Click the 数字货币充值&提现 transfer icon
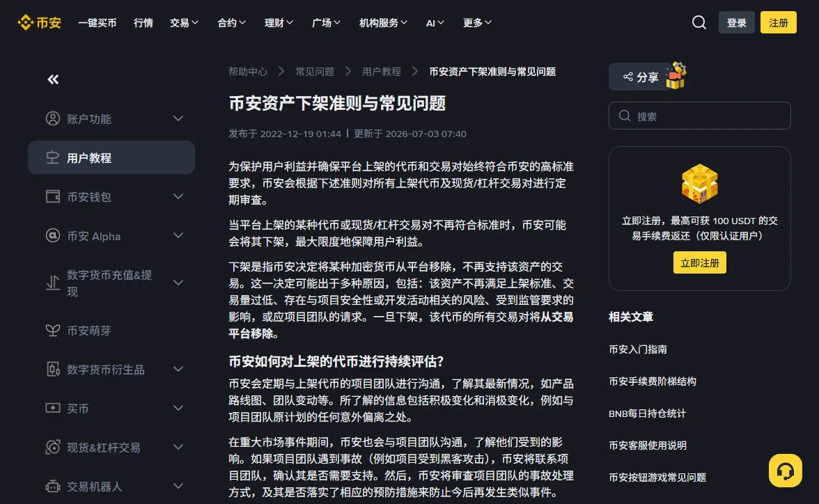Image resolution: width=819 pixels, height=504 pixels. coord(53,283)
